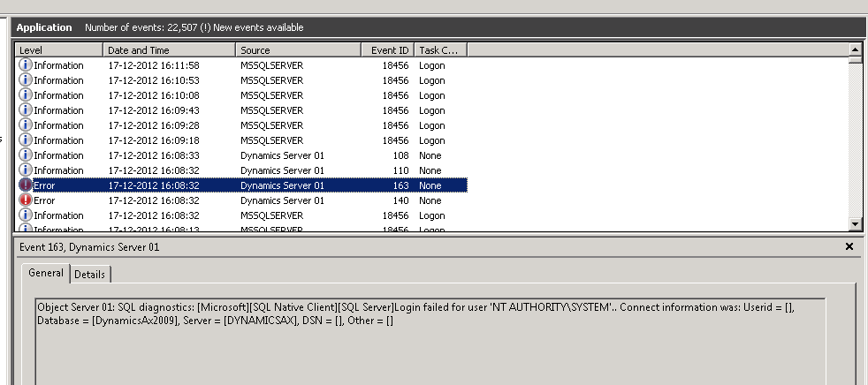The width and height of the screenshot is (868, 385).
Task: Select timestamp 17-12-2012 16:09:43
Action: pos(153,110)
